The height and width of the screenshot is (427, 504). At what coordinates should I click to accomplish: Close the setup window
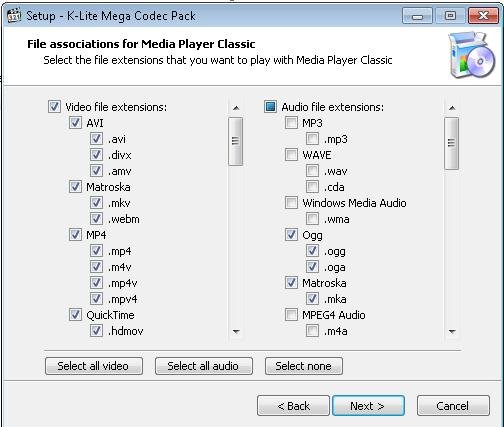(x=483, y=16)
